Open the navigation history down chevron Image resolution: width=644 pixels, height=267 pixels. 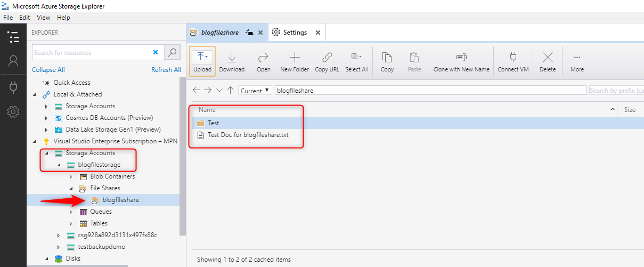point(219,90)
